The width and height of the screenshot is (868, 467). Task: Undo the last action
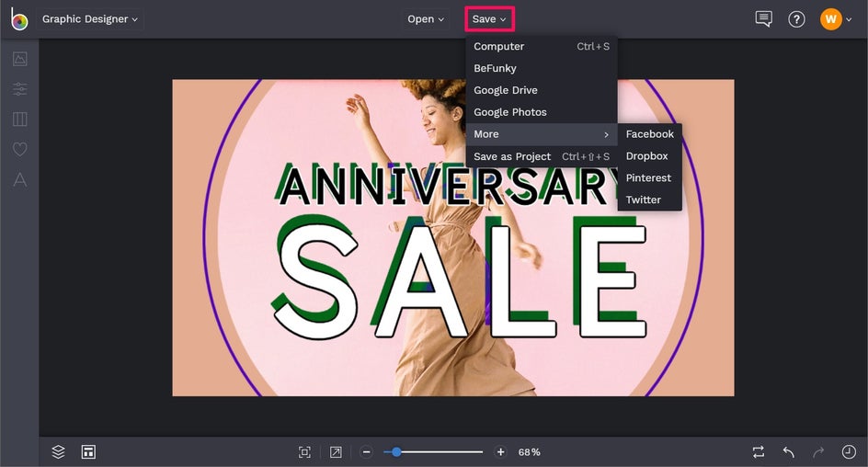click(x=789, y=452)
